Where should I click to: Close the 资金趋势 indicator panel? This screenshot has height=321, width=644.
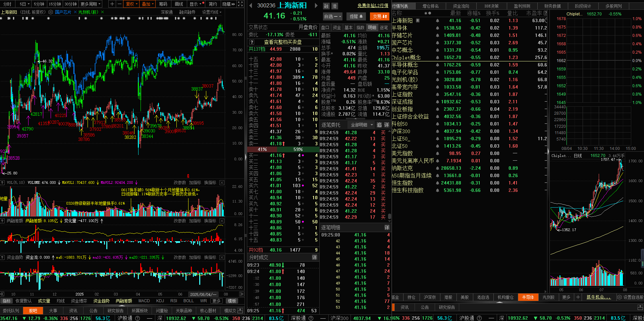point(222,257)
